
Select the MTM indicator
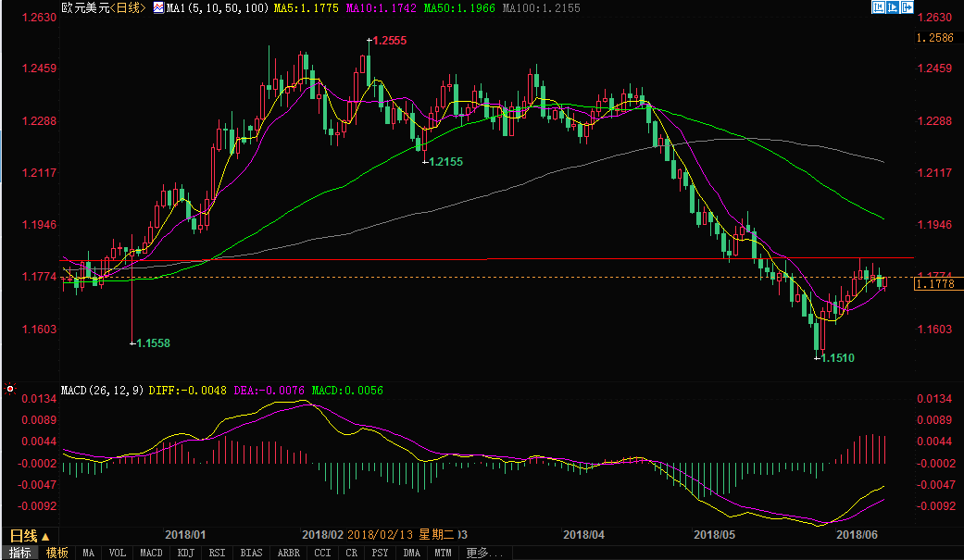443,553
